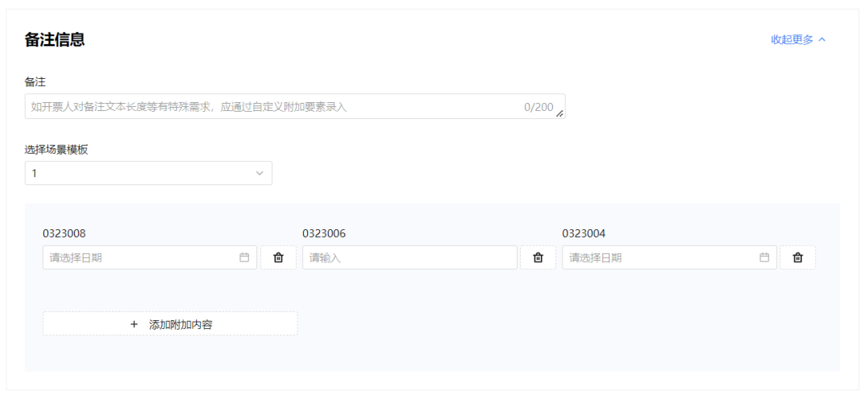Select the 0323008 请选择日期 date field
This screenshot has width=868, height=395.
tap(141, 257)
